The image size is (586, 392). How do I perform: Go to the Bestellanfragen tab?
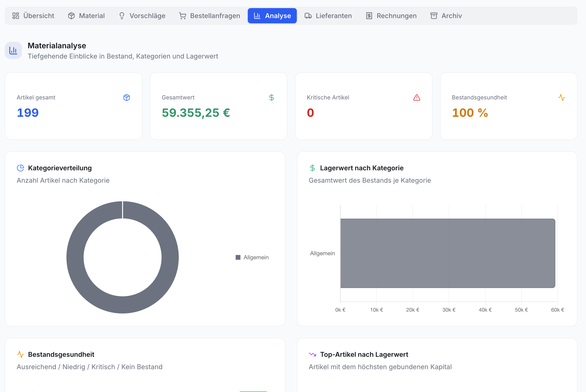[x=210, y=16]
